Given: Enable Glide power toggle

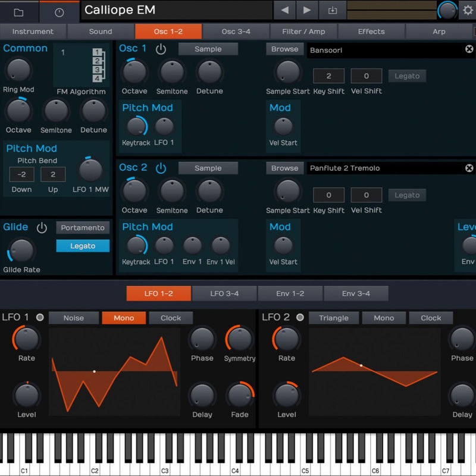Looking at the screenshot, I should coord(42,227).
